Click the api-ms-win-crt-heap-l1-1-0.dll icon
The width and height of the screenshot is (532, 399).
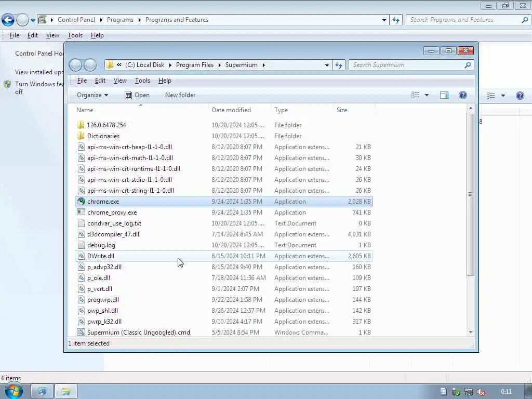tap(81, 147)
